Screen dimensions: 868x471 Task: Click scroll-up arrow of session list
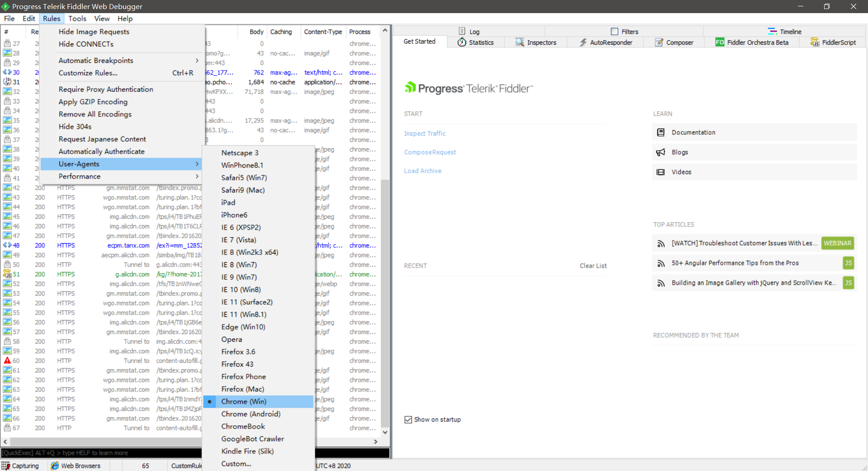click(x=385, y=30)
